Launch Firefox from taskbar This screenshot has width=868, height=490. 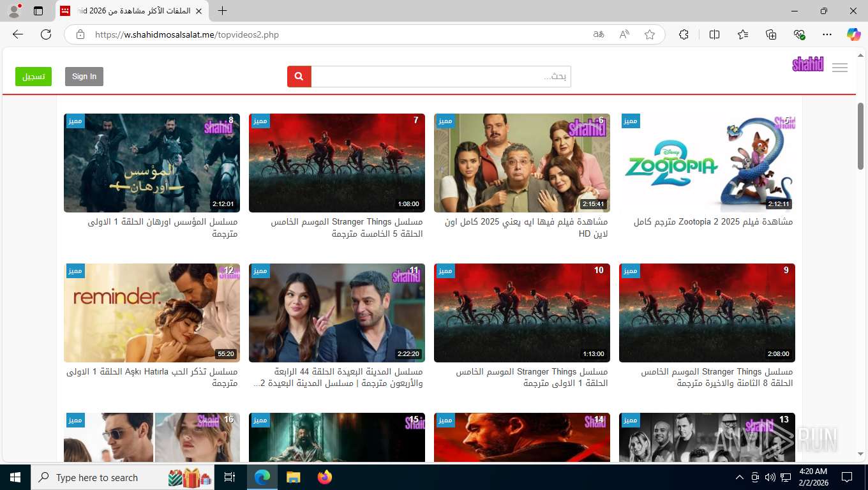[x=325, y=477]
